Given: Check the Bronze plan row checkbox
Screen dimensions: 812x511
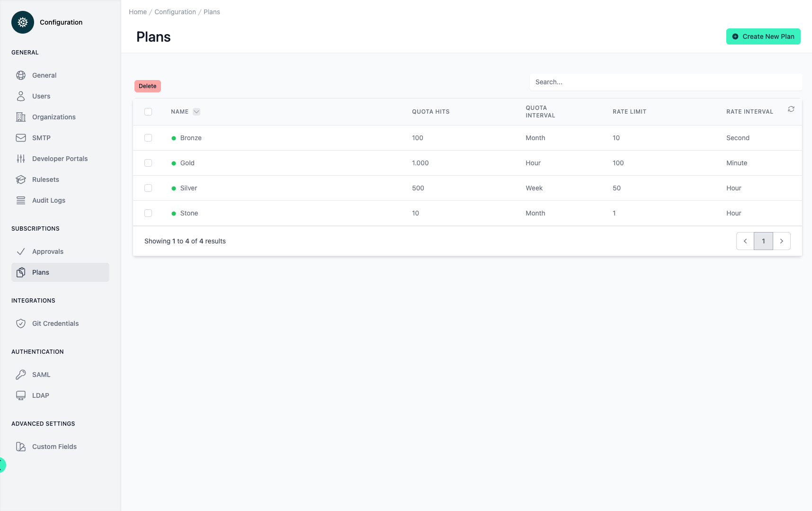Looking at the screenshot, I should click(x=148, y=138).
